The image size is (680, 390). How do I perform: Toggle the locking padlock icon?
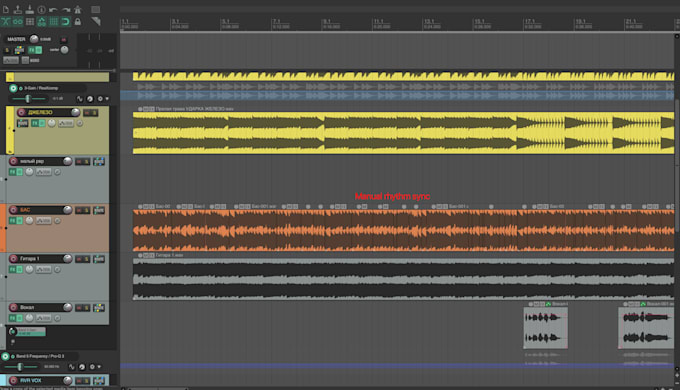coord(78,21)
